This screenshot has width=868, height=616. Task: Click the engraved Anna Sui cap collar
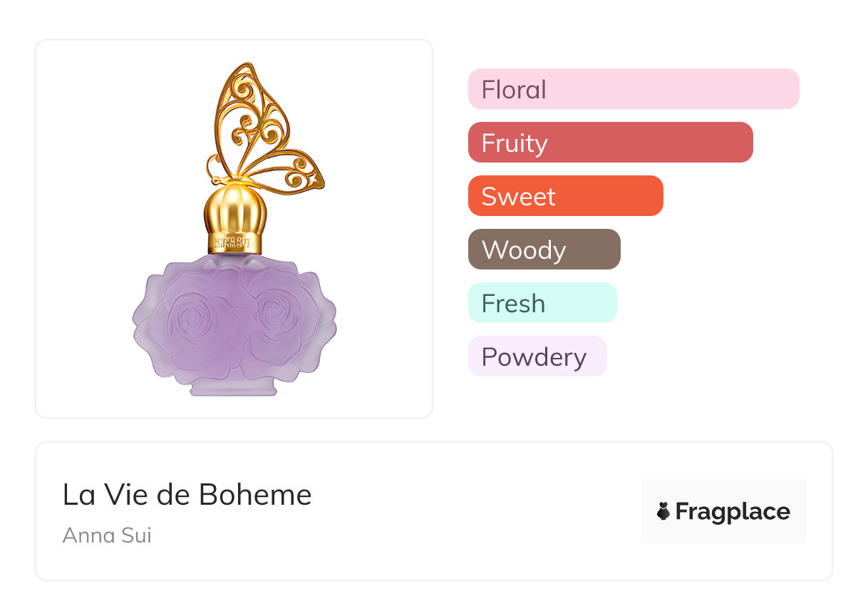234,241
